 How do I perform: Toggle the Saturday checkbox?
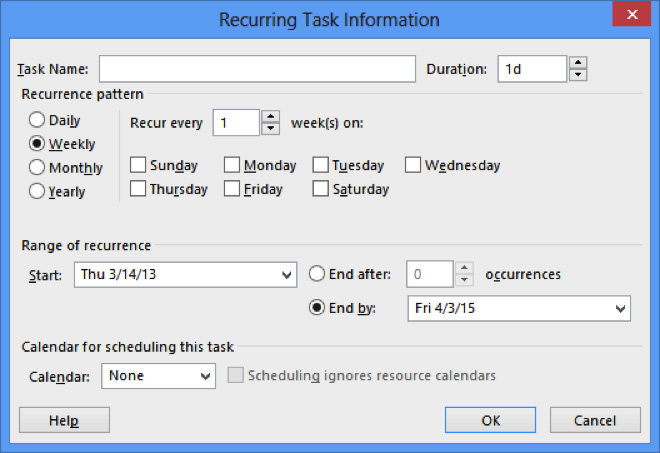(321, 188)
